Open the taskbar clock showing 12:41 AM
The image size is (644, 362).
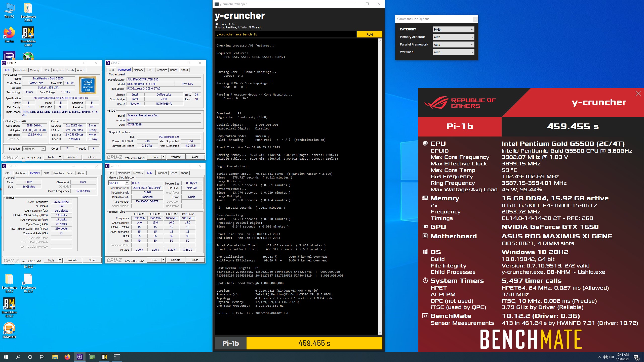[623, 357]
